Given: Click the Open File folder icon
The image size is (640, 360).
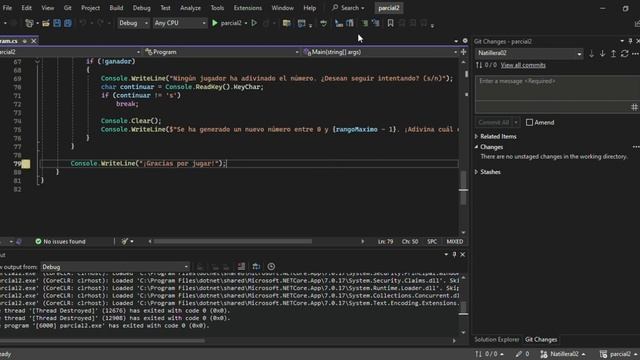Looking at the screenshot, I should point(46,23).
